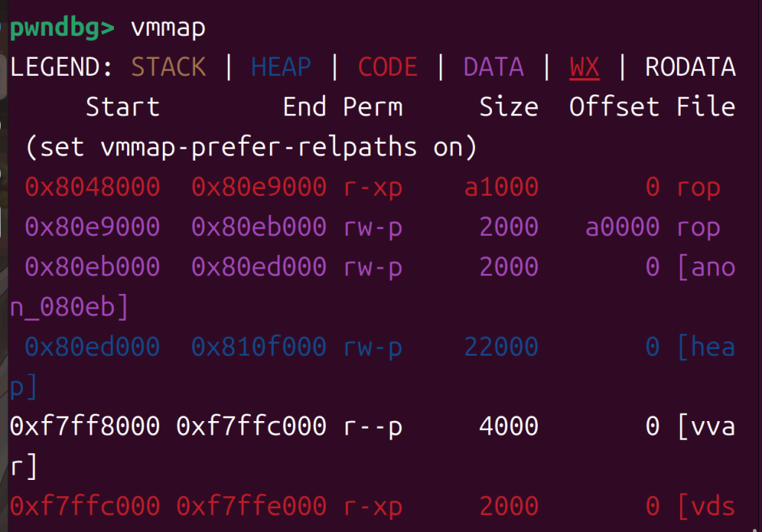Click the a0000 offset value
The width and height of the screenshot is (762, 532).
(x=622, y=227)
